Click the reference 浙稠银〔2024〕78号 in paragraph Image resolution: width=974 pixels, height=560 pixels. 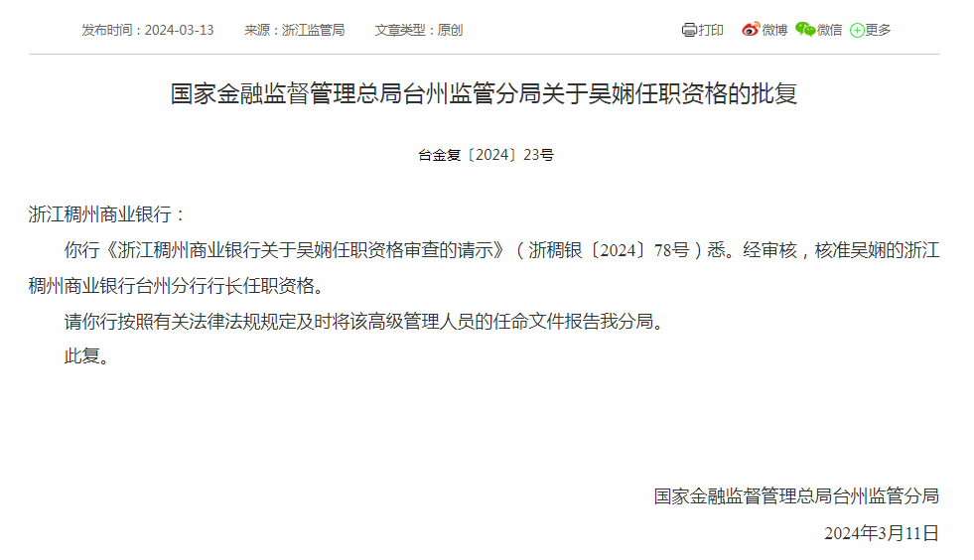610,250
